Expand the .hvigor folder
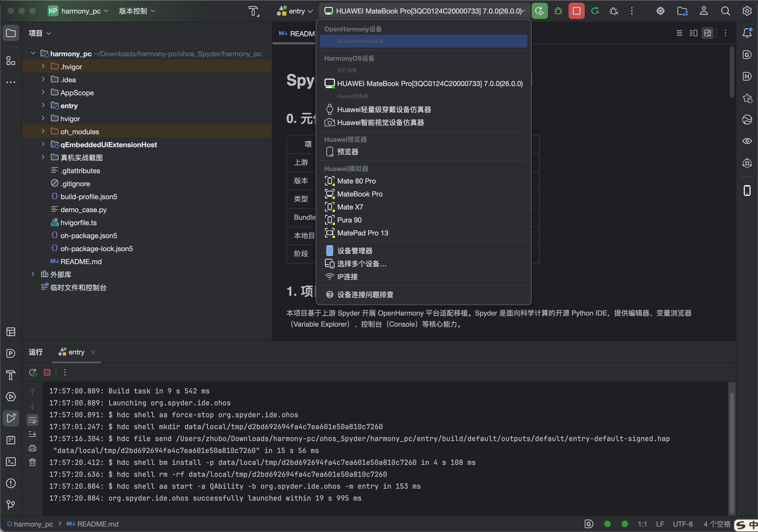The image size is (758, 532). click(43, 66)
